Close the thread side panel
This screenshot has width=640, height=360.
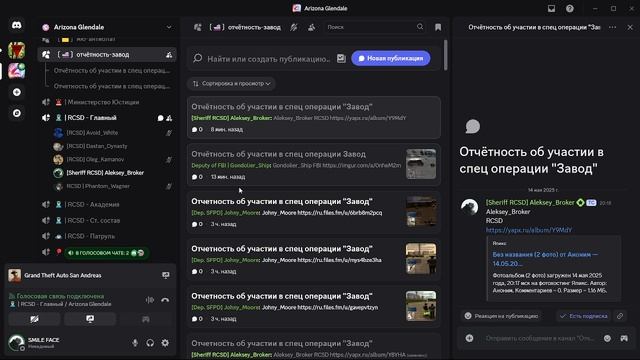point(630,27)
